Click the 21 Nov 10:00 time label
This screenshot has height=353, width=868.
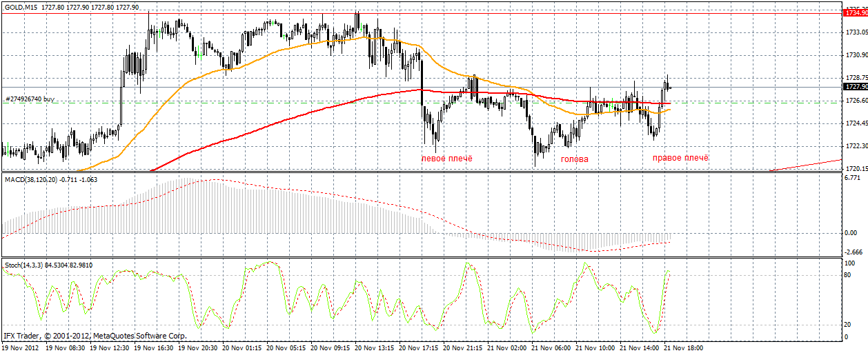tap(594, 348)
